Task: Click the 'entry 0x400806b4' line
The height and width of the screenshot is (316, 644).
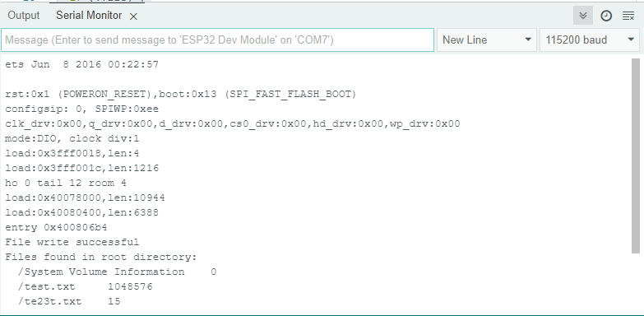Action: click(56, 228)
